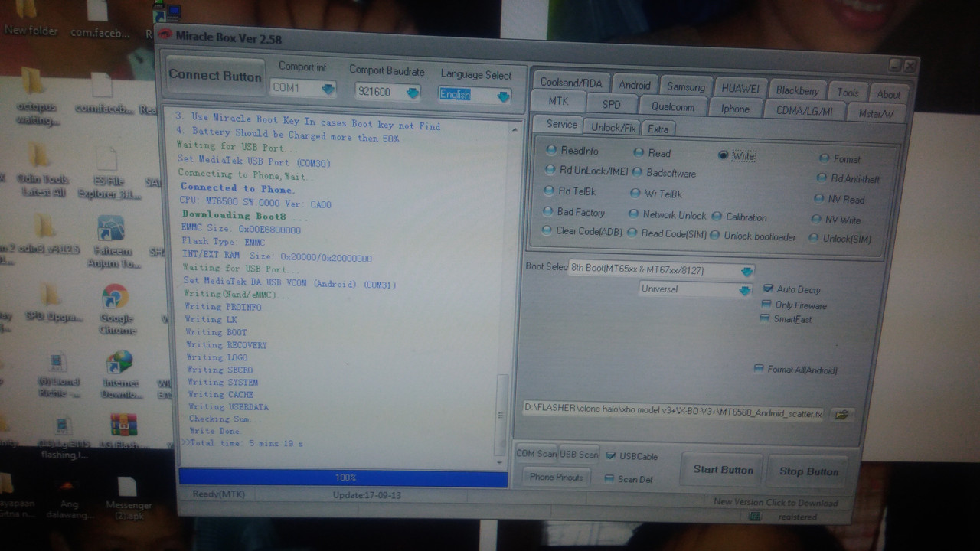This screenshot has width=980, height=551.
Task: Select the octopus waiting folder icon
Action: (x=36, y=96)
